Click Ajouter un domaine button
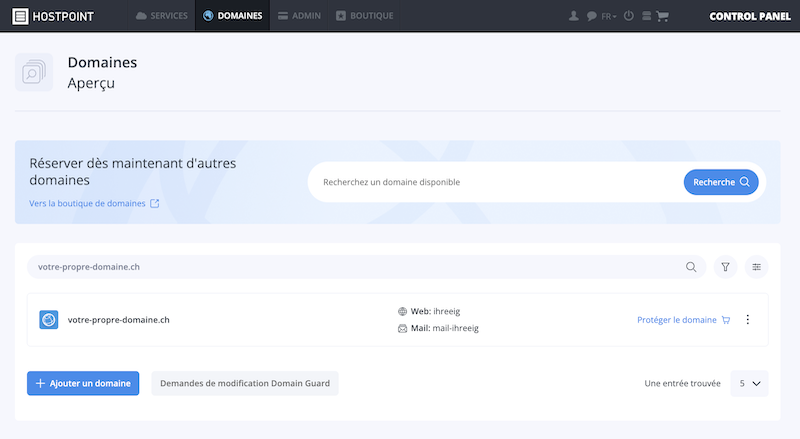Image resolution: width=800 pixels, height=439 pixels. [83, 383]
